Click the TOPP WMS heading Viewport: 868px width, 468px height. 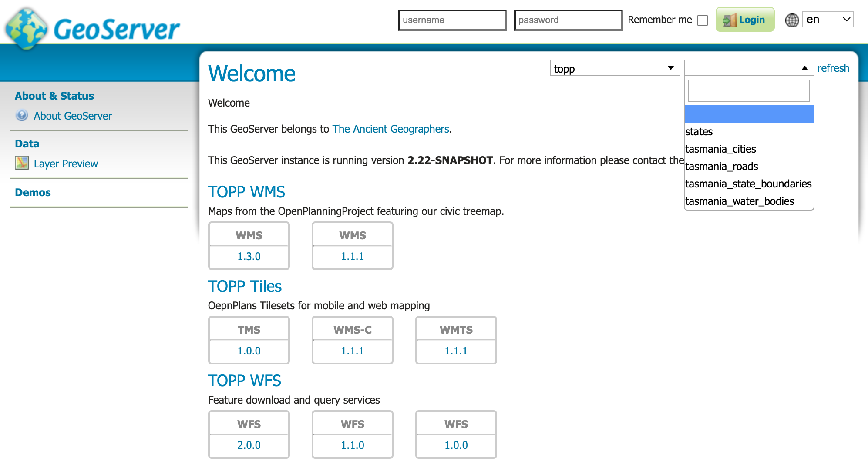click(x=246, y=192)
